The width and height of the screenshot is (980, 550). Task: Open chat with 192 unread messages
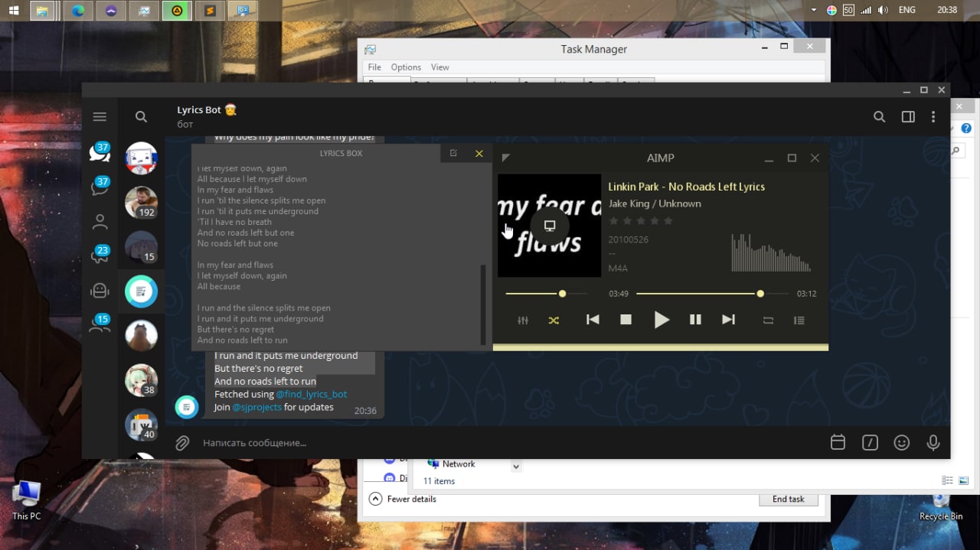(141, 203)
